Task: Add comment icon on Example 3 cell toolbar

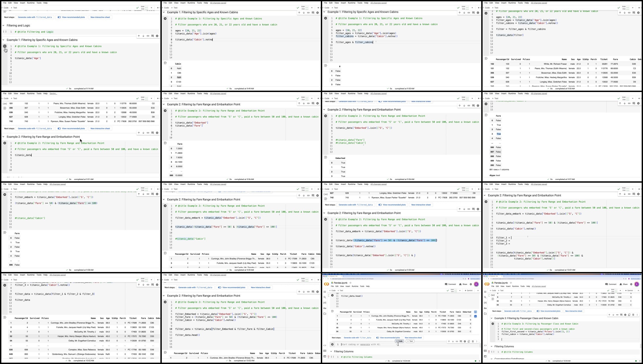Action: click(x=621, y=315)
